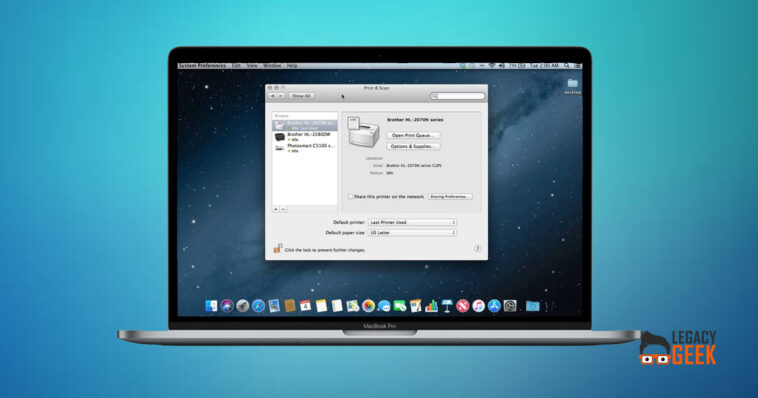Open the App Store in dock
Screen dimensions: 758x398
[494, 306]
